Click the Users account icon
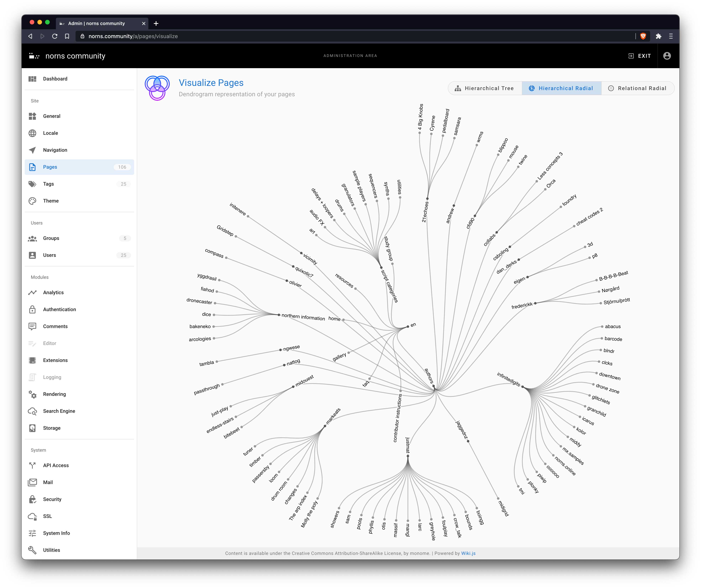This screenshot has width=701, height=588. pyautogui.click(x=32, y=255)
